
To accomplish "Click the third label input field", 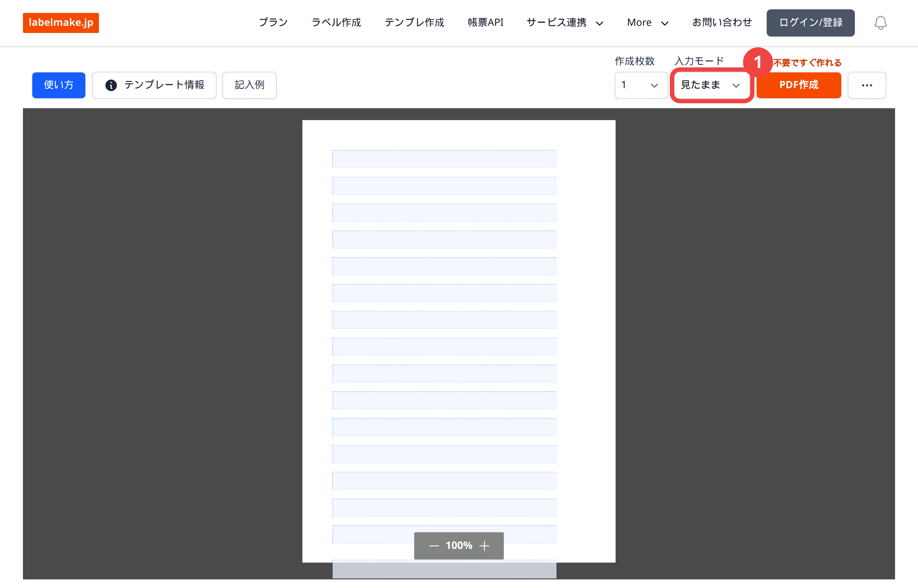I will (x=444, y=213).
